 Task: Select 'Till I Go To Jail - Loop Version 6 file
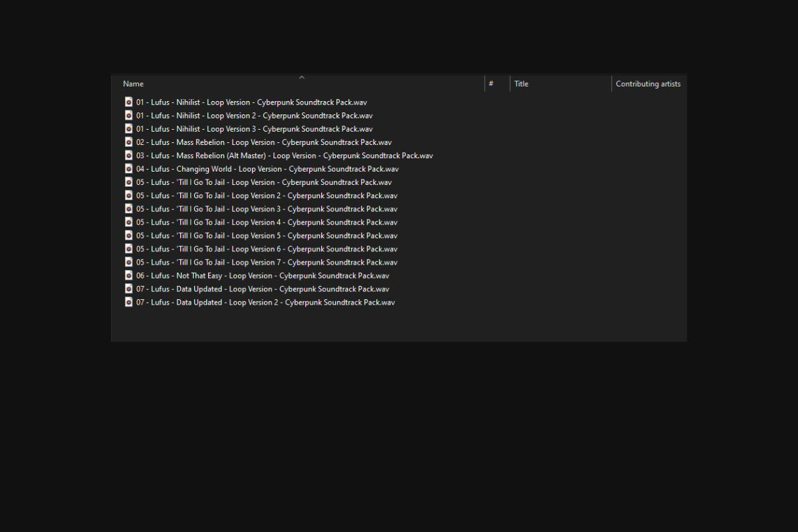tap(267, 249)
